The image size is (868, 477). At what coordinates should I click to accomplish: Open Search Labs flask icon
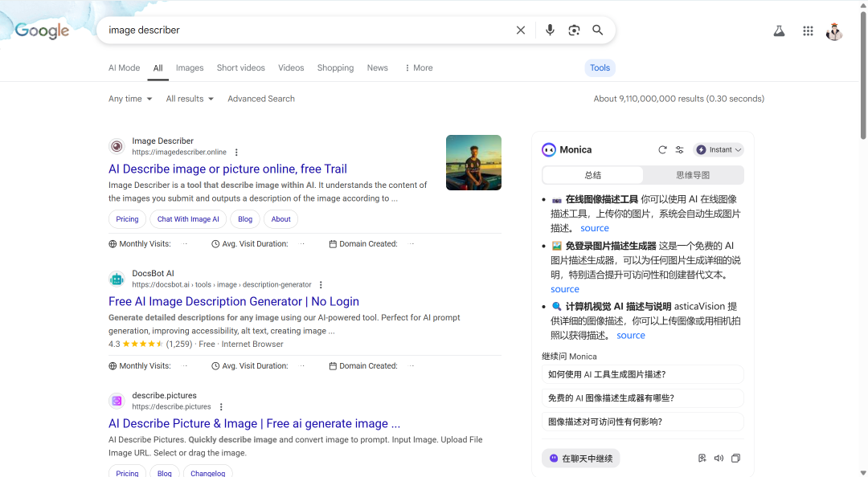[x=779, y=31]
